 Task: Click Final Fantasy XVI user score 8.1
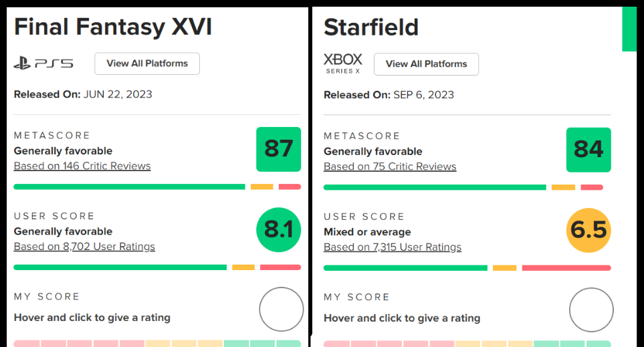pyautogui.click(x=278, y=230)
